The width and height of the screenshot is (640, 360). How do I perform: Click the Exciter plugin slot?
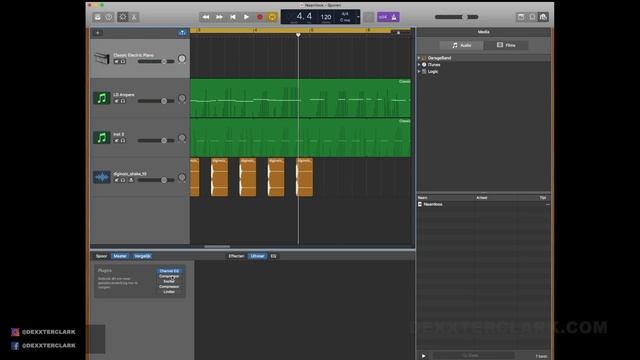169,282
